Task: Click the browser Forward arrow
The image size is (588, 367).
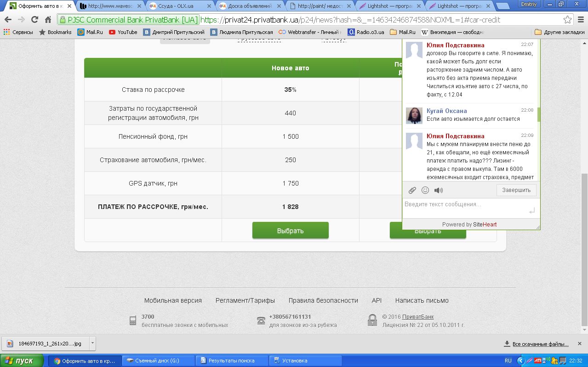Action: (x=21, y=20)
